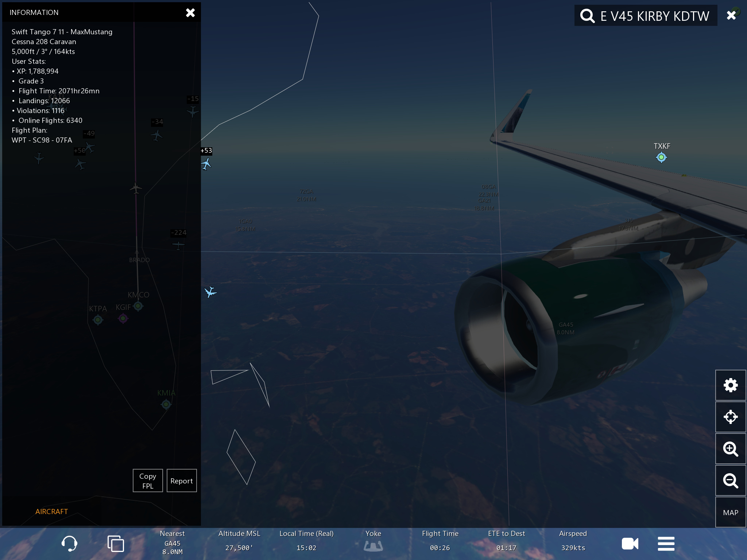Click search magnifier icon
747x560 pixels.
tap(587, 16)
